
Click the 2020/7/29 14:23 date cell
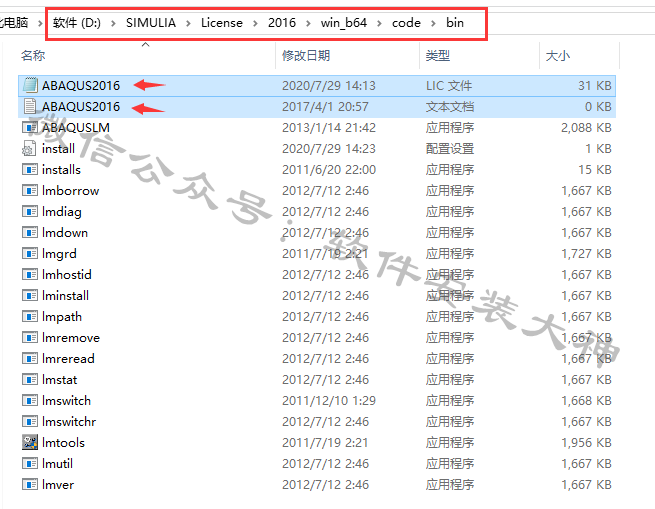tap(329, 148)
